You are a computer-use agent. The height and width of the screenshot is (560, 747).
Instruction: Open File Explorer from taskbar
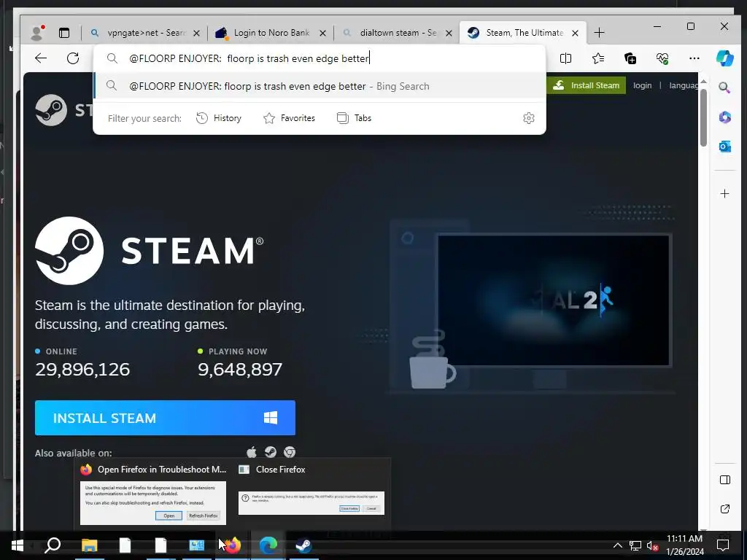(x=89, y=545)
